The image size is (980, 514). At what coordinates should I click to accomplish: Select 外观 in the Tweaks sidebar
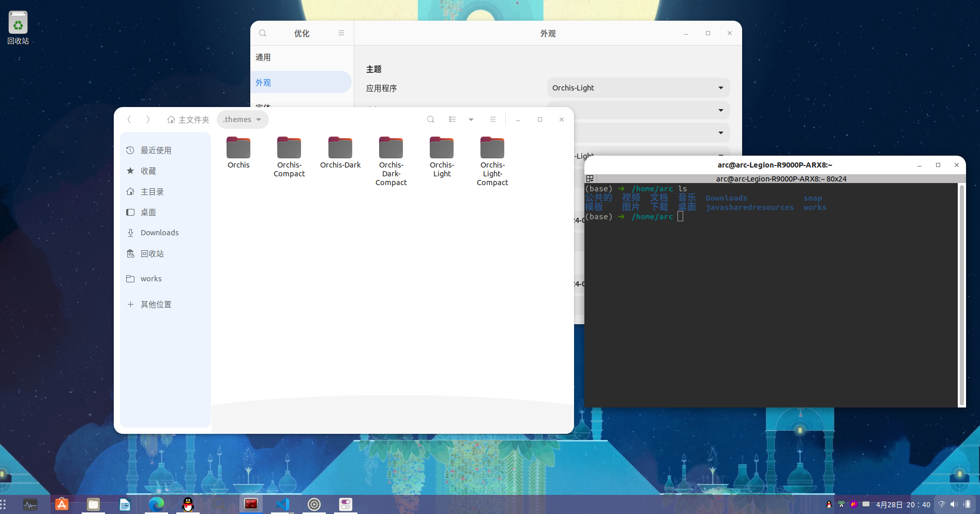301,82
